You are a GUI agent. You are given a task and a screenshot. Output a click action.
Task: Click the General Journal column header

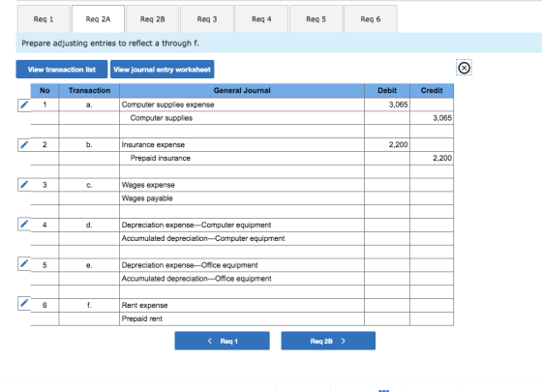click(242, 91)
